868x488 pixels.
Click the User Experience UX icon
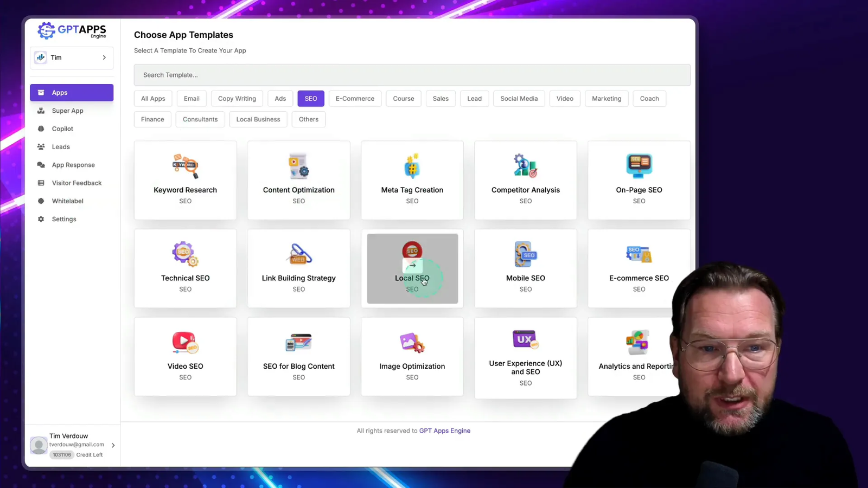coord(525,339)
